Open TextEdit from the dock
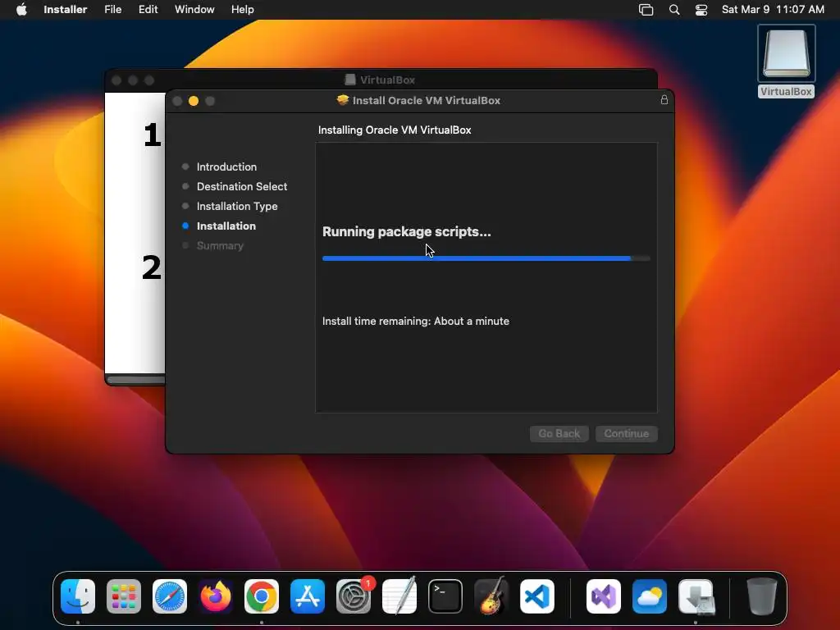The width and height of the screenshot is (840, 630). (399, 596)
